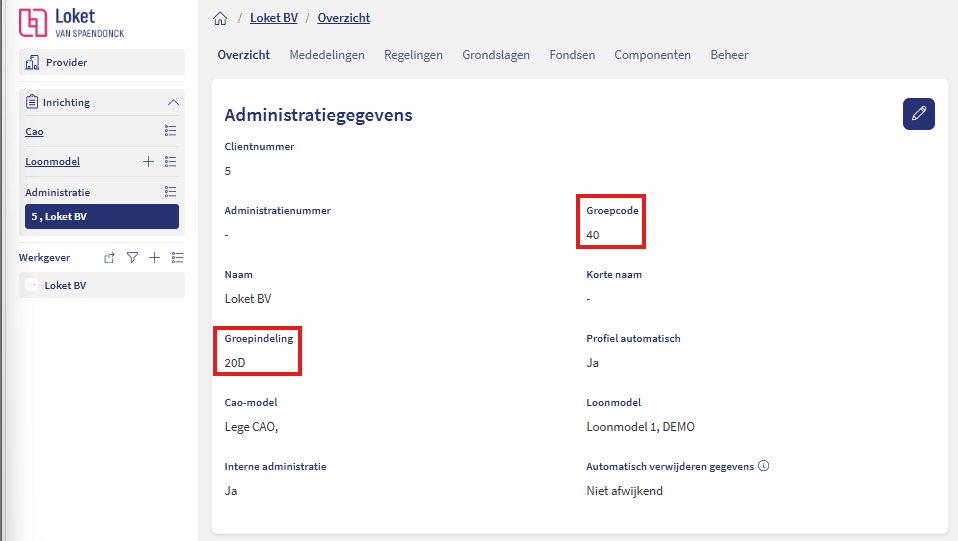
Task: Click the Administratienummer label
Action: pos(277,210)
